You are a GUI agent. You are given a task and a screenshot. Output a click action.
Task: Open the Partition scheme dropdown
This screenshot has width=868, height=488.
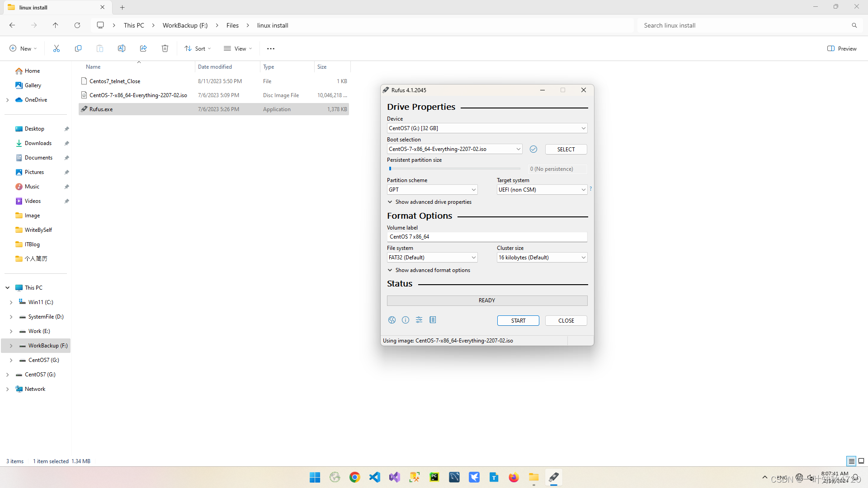pos(432,190)
